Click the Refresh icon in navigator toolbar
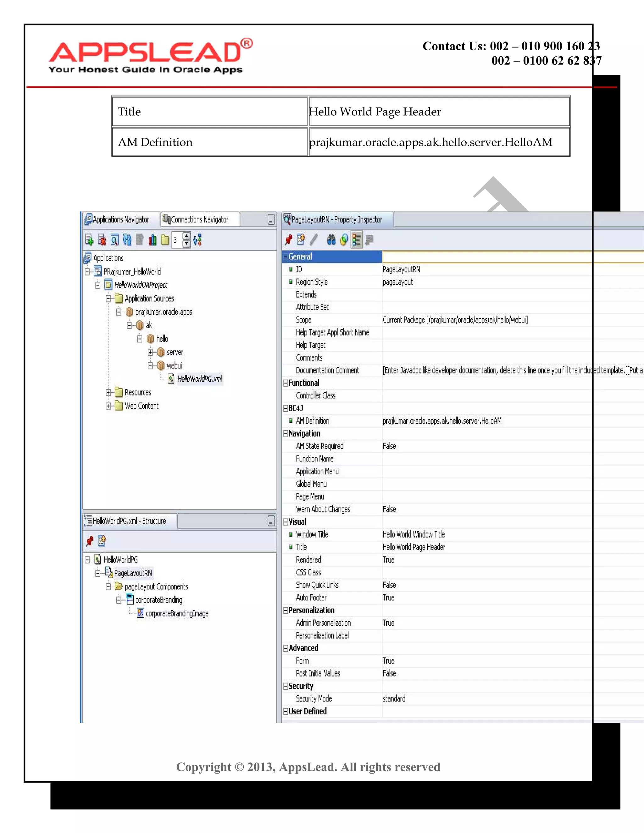Viewport: 644px width, 833px height. pos(127,240)
